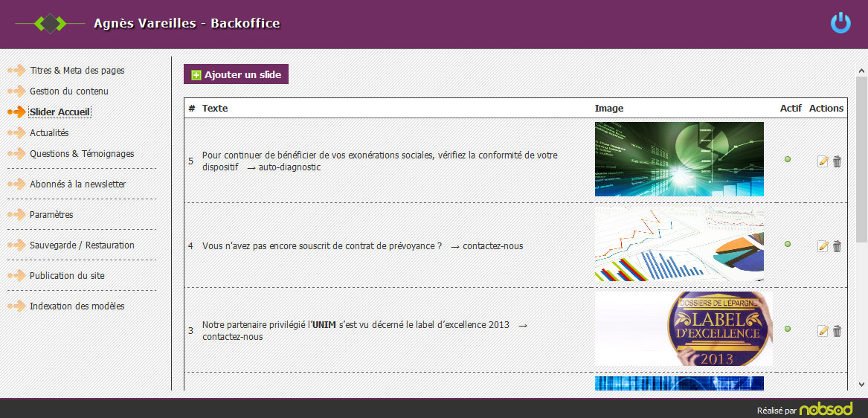Image resolution: width=868 pixels, height=418 pixels.
Task: Click arrow icon beside Titres & Meta
Action: pos(16,71)
